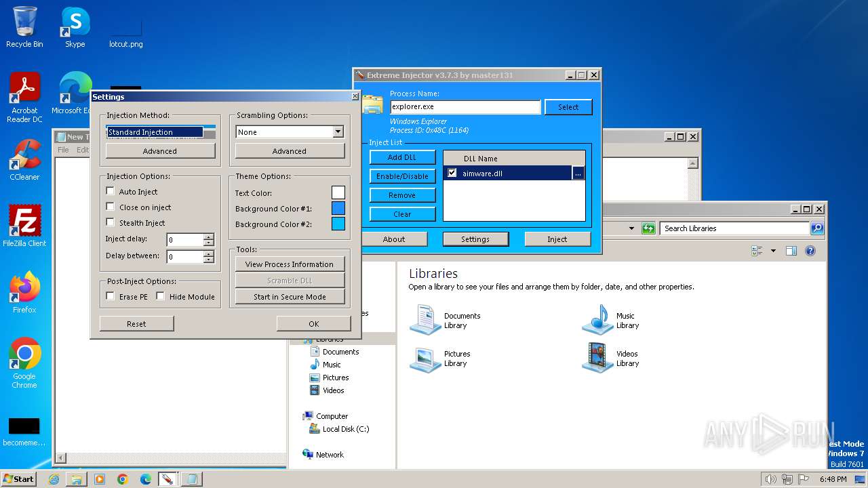Click the Process Name input field
The height and width of the screenshot is (488, 868).
tap(465, 107)
